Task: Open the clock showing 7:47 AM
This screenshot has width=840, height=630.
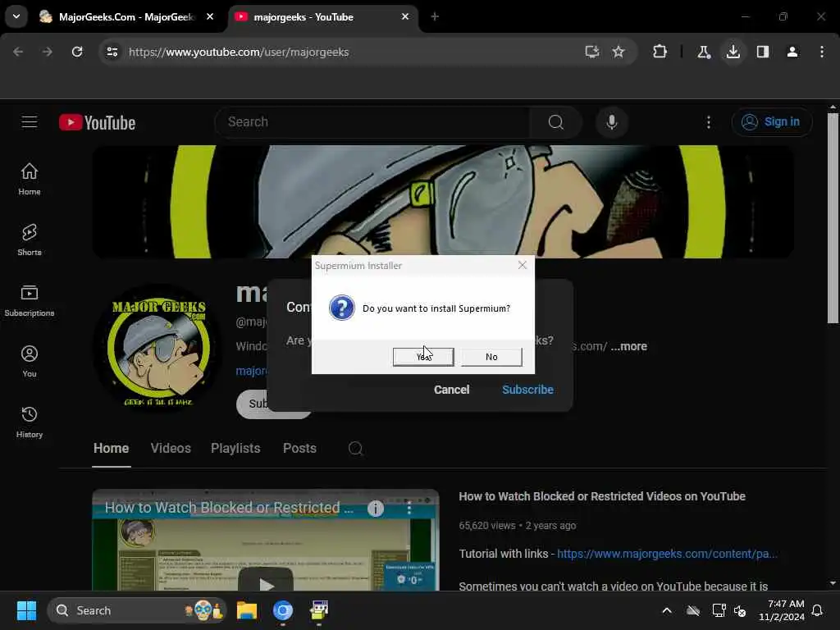Action: (x=782, y=610)
